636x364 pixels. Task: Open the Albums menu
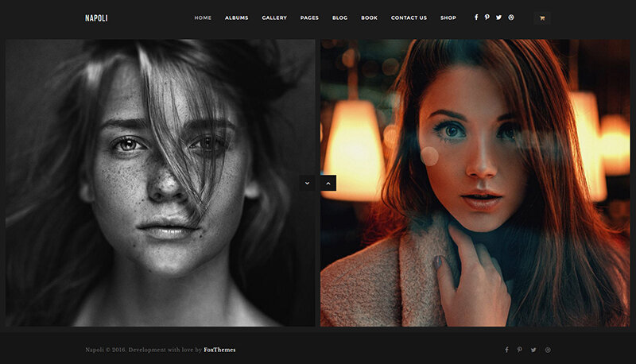[236, 17]
